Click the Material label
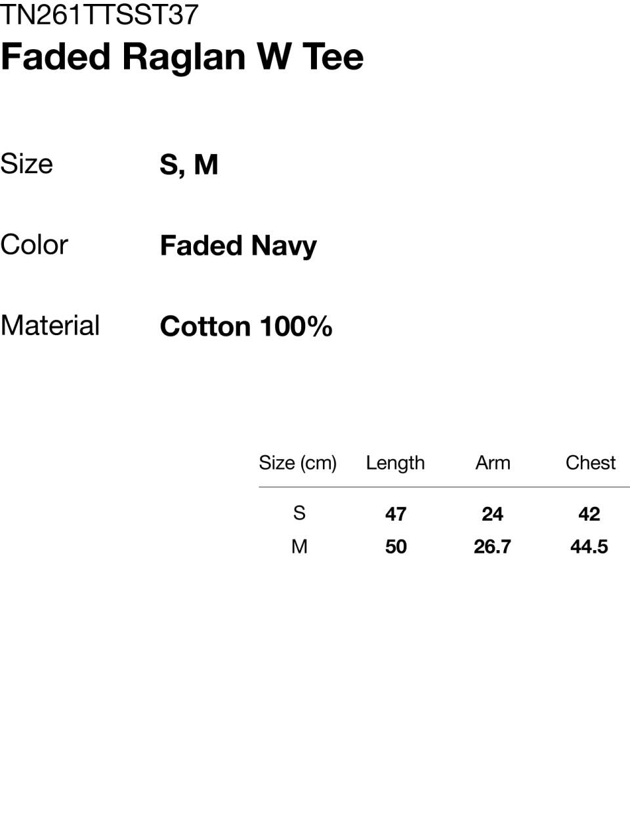Screen dimensions: 630x840 (50, 326)
